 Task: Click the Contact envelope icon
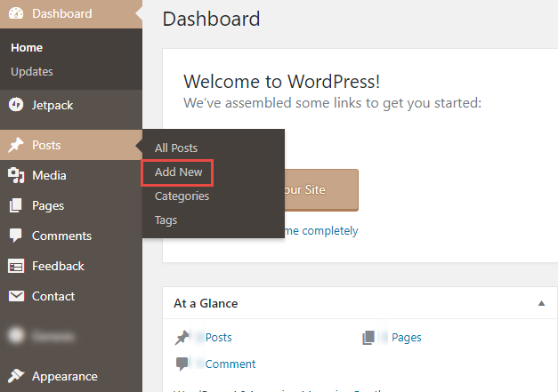click(16, 296)
